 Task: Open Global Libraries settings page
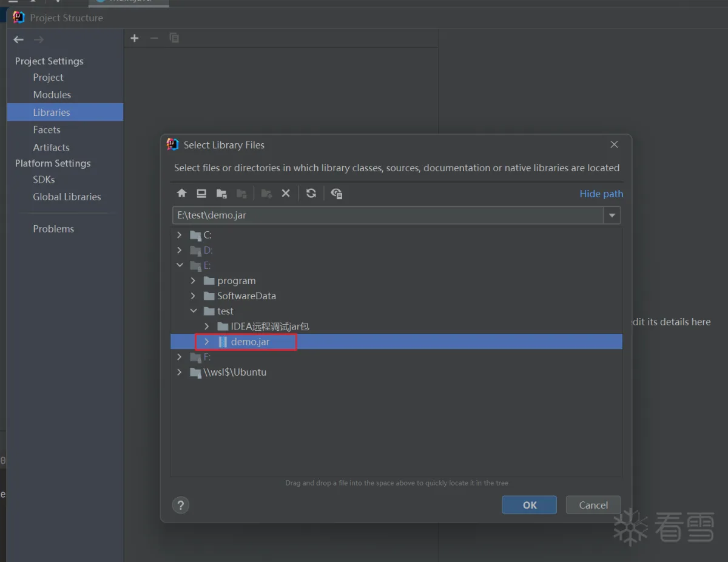(x=67, y=197)
